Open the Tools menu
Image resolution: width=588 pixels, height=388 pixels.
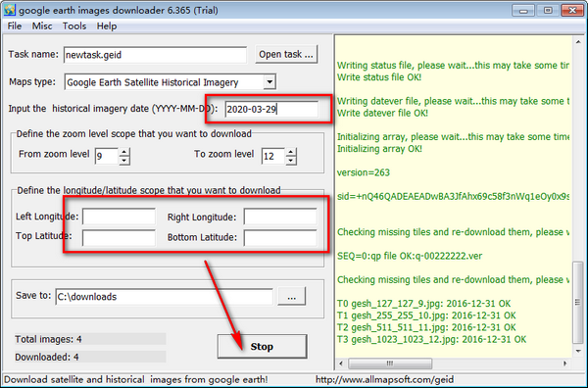[74, 26]
